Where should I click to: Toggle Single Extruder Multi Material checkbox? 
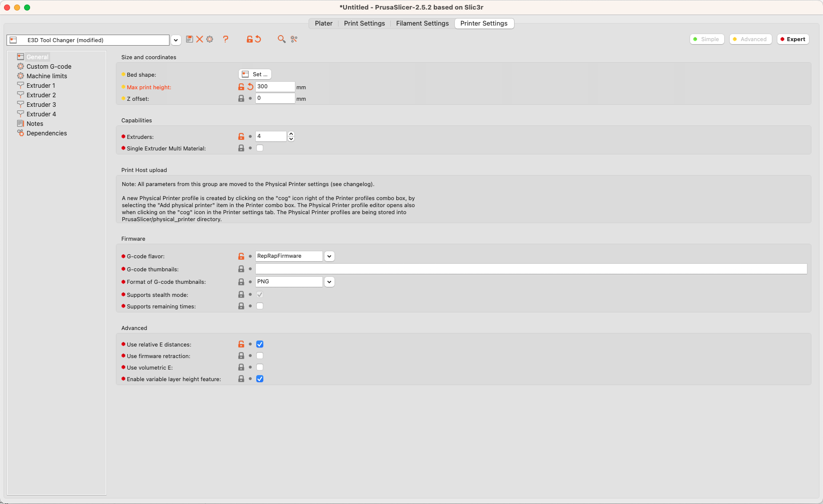(260, 148)
